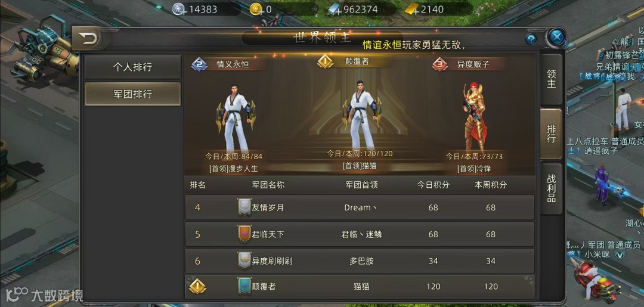
Task: Select 个人排行 ranking tab
Action: (132, 67)
